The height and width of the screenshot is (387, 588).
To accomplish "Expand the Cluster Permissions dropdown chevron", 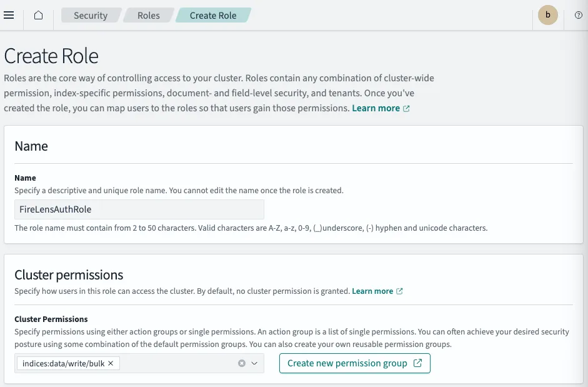I will point(254,363).
